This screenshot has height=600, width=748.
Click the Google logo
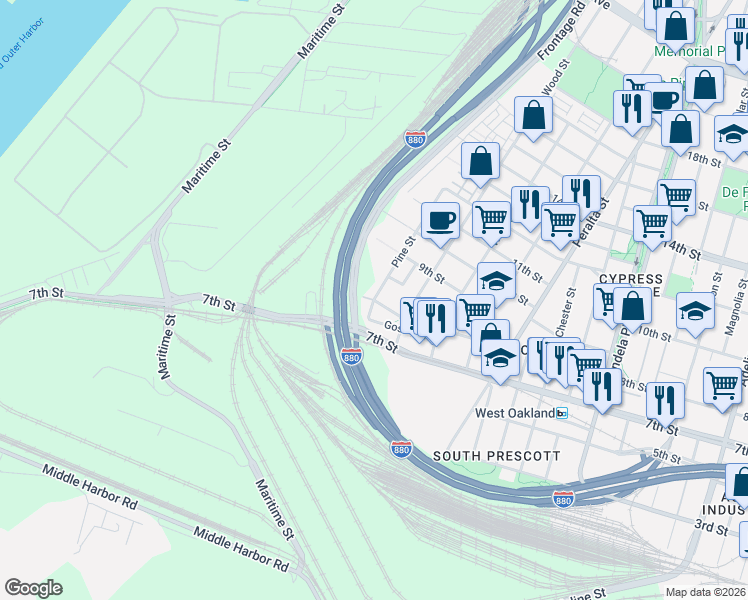pos(33,588)
